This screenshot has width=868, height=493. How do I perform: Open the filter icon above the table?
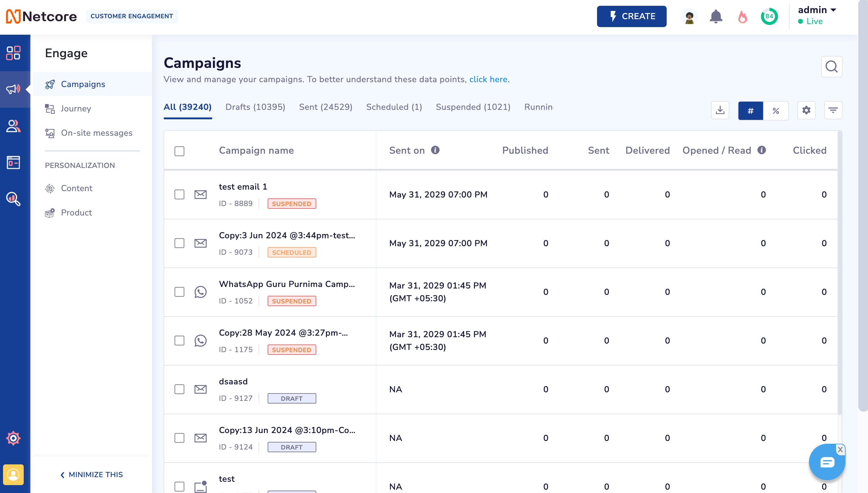(x=833, y=110)
